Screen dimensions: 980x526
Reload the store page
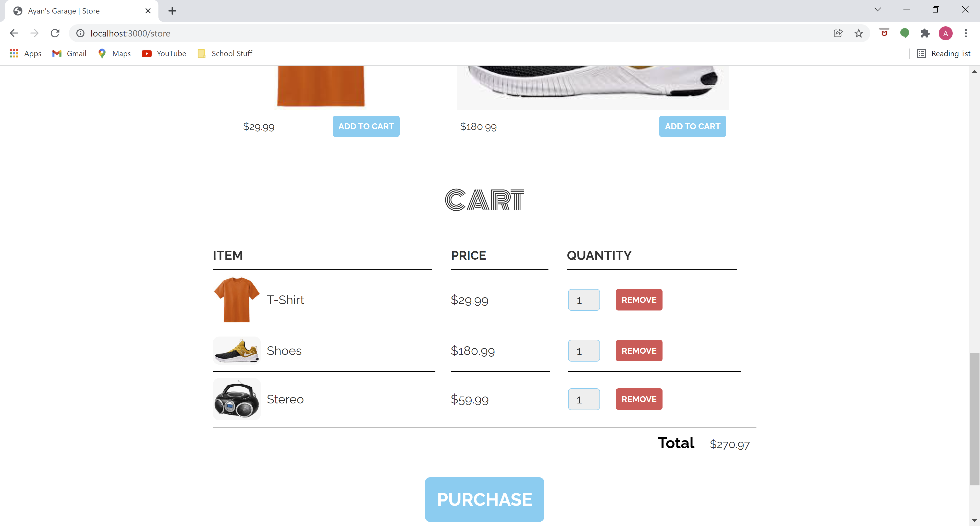pyautogui.click(x=55, y=33)
